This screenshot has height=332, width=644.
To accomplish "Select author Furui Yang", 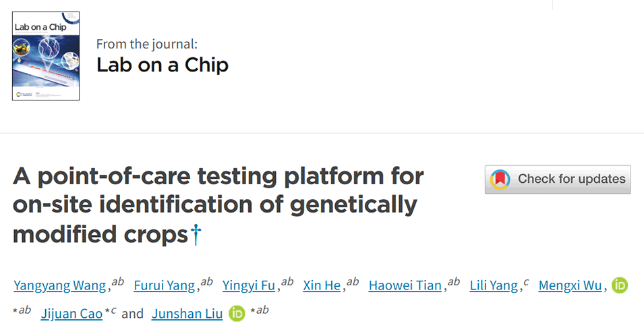I will [x=165, y=285].
